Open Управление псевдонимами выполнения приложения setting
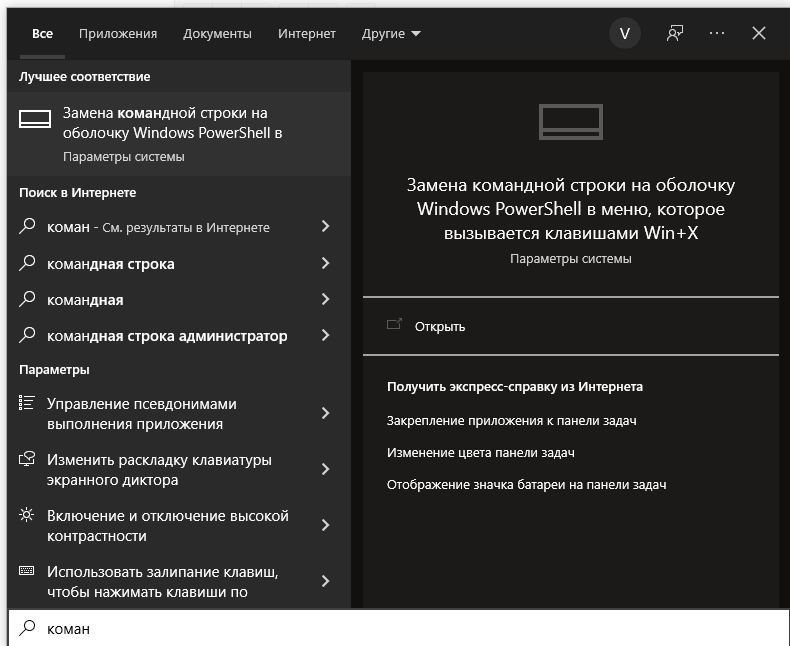This screenshot has width=790, height=646. click(142, 414)
